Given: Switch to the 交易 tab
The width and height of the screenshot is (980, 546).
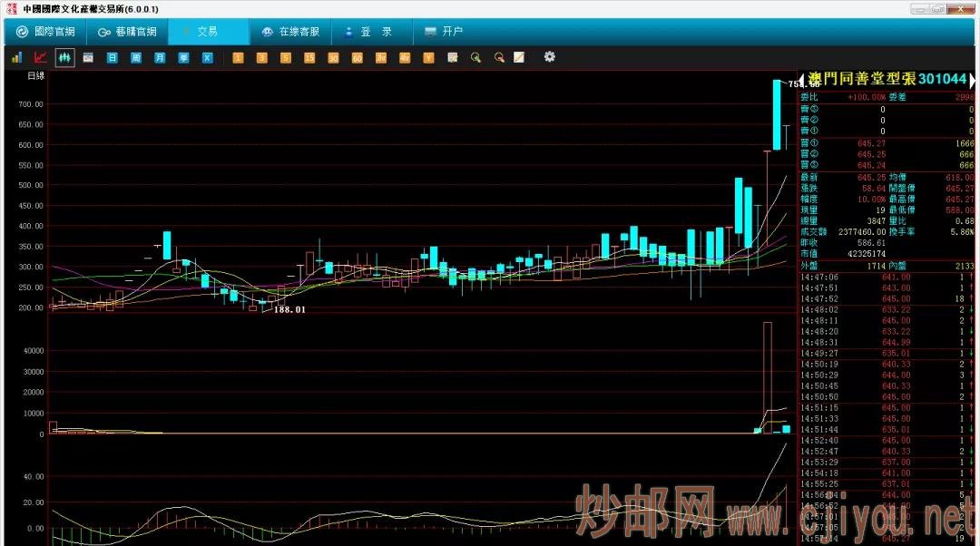Looking at the screenshot, I should (x=208, y=31).
